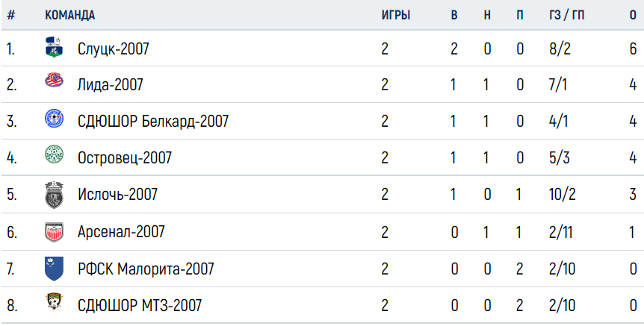
Task: Click the Слуцк-2007 team logo
Action: point(54,47)
